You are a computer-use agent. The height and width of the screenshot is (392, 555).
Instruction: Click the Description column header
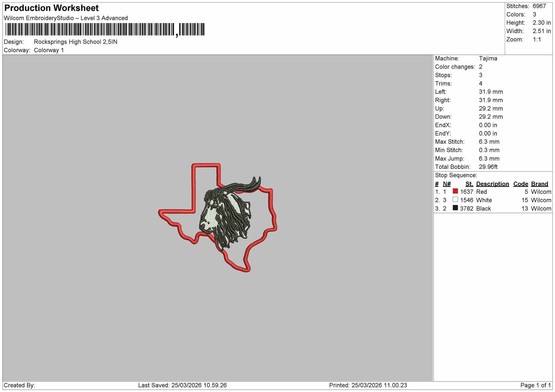pyautogui.click(x=493, y=184)
